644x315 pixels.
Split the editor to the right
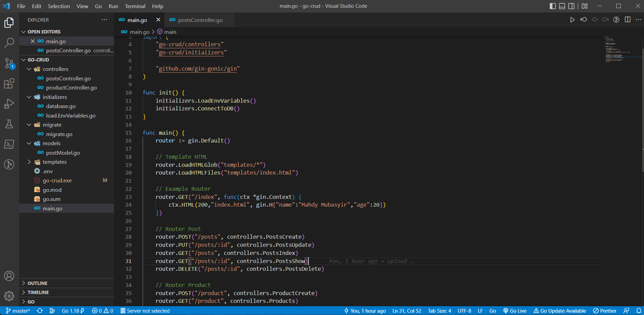[627, 20]
